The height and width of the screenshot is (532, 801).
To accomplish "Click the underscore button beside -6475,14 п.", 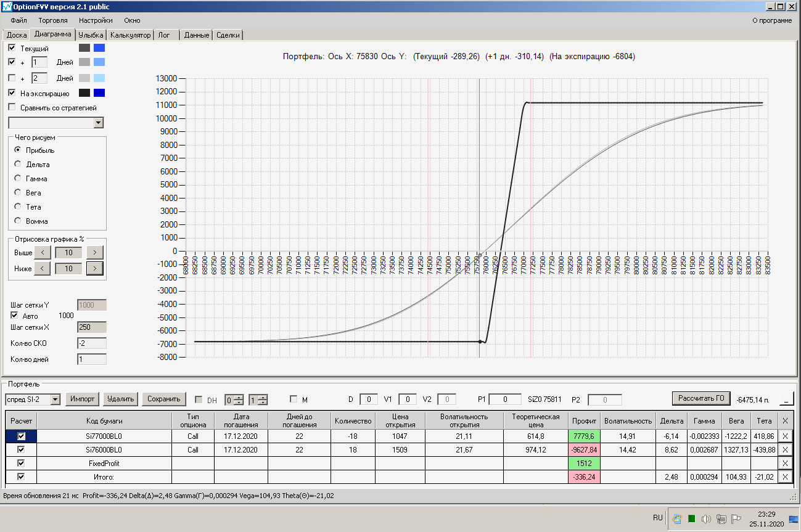I will click(786, 399).
